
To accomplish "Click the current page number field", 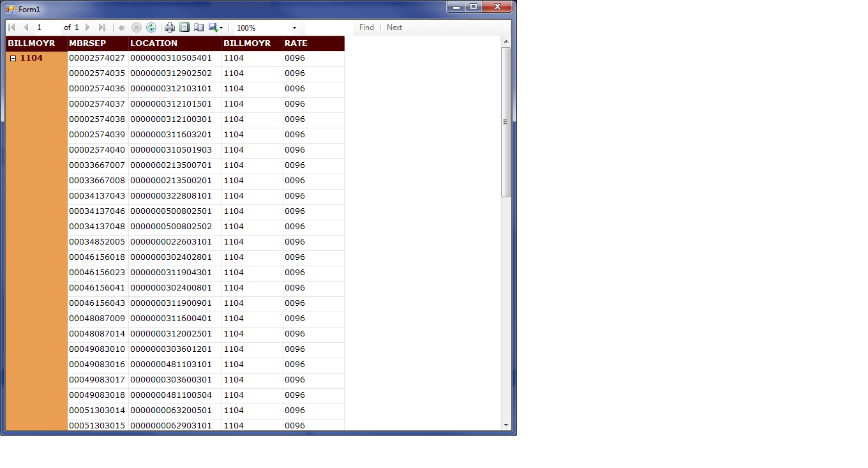I will [x=47, y=27].
